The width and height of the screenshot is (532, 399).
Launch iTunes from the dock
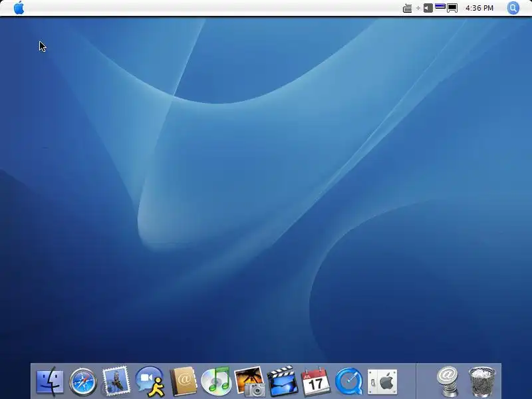pyautogui.click(x=216, y=381)
